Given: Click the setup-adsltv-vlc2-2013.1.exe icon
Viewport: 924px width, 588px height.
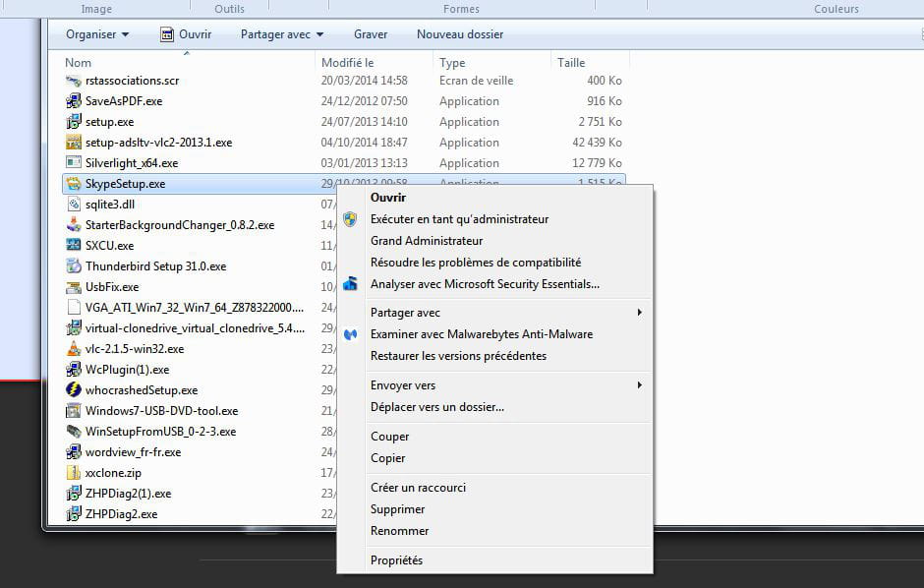Looking at the screenshot, I should (x=74, y=143).
